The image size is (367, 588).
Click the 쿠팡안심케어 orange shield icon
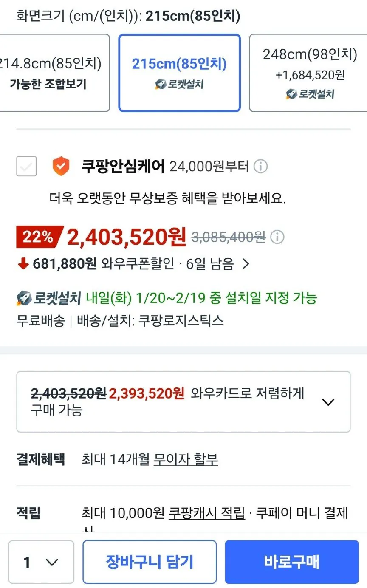point(61,167)
